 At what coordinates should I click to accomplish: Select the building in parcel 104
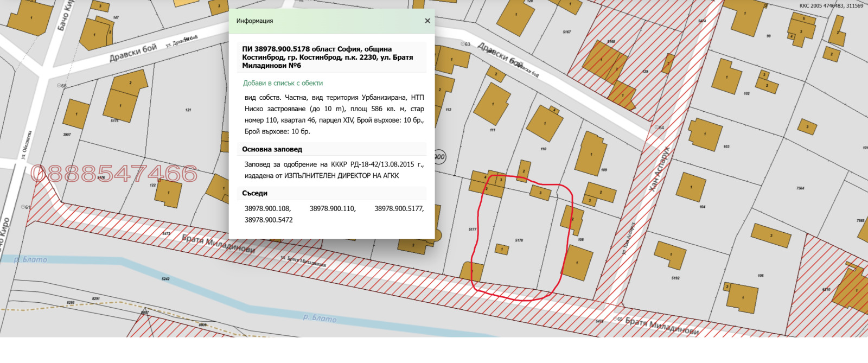691,187
